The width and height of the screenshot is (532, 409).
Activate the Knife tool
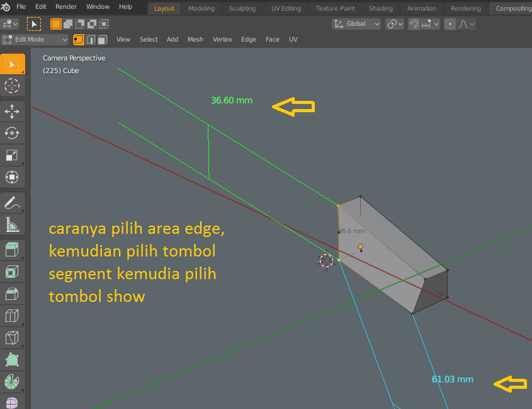coord(12,338)
